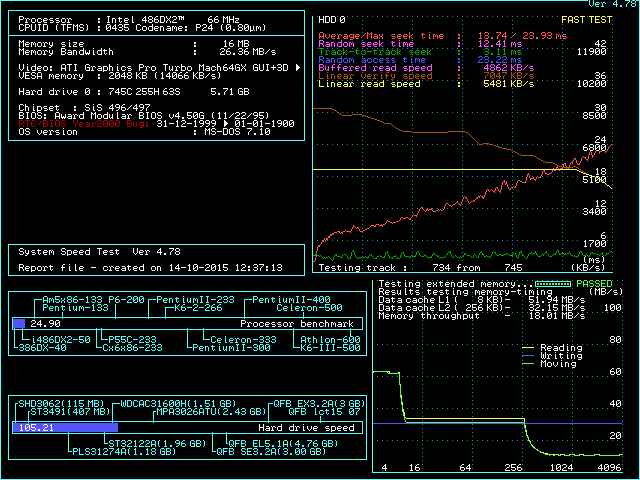The width and height of the screenshot is (640, 480).
Task: Click the FAST TEST label
Action: pyautogui.click(x=587, y=20)
